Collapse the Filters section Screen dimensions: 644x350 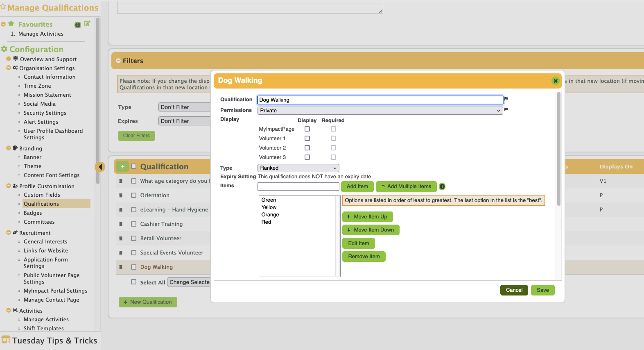pyautogui.click(x=118, y=61)
